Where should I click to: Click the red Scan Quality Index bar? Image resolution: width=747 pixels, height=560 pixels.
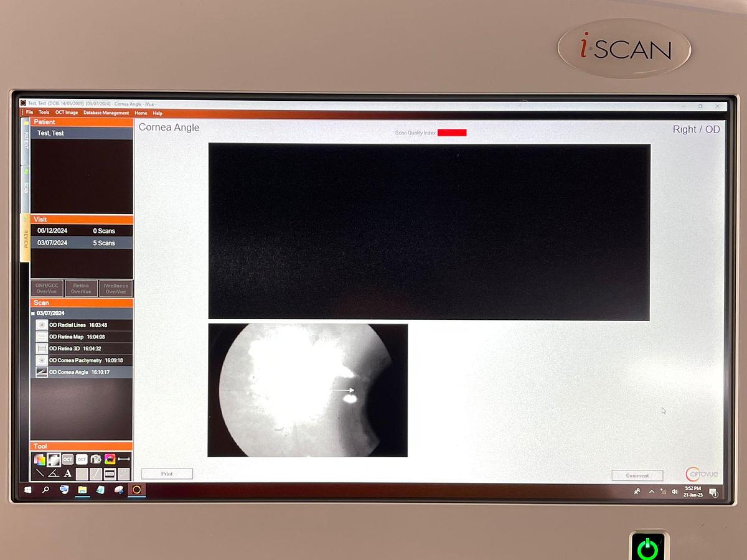[453, 132]
